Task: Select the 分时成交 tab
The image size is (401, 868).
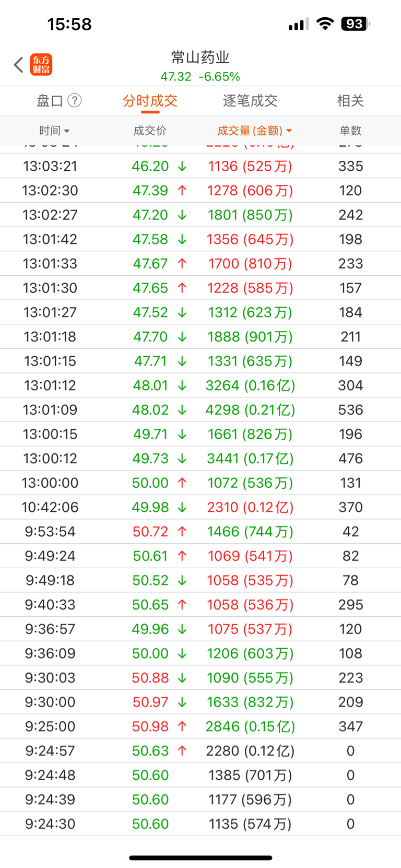Action: pos(150,100)
